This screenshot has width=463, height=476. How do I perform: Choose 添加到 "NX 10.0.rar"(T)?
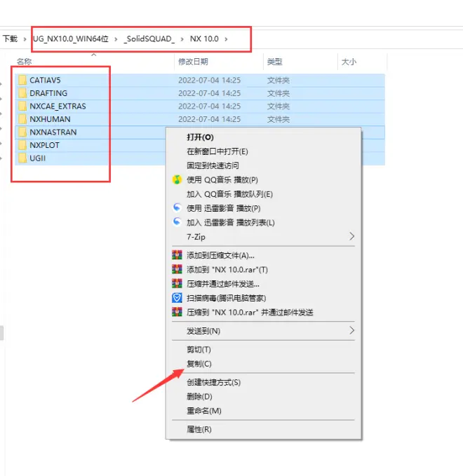click(x=227, y=270)
